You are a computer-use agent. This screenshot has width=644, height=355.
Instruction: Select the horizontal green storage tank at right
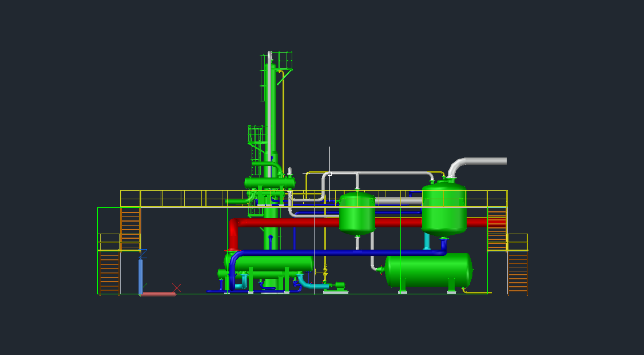[428, 270]
